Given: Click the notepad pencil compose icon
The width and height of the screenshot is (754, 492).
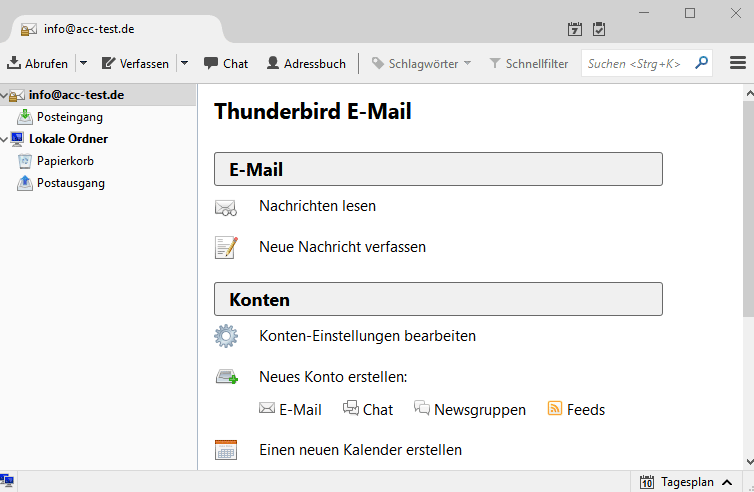Looking at the screenshot, I should (x=226, y=247).
